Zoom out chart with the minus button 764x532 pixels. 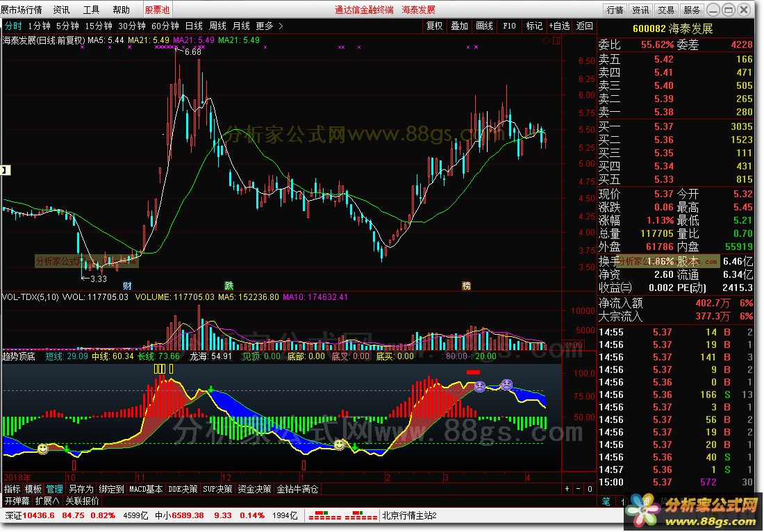579,489
